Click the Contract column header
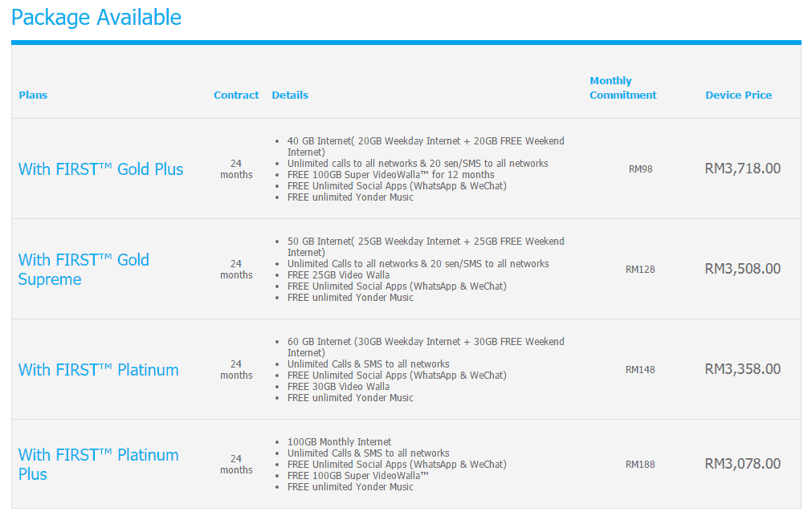 tap(236, 95)
